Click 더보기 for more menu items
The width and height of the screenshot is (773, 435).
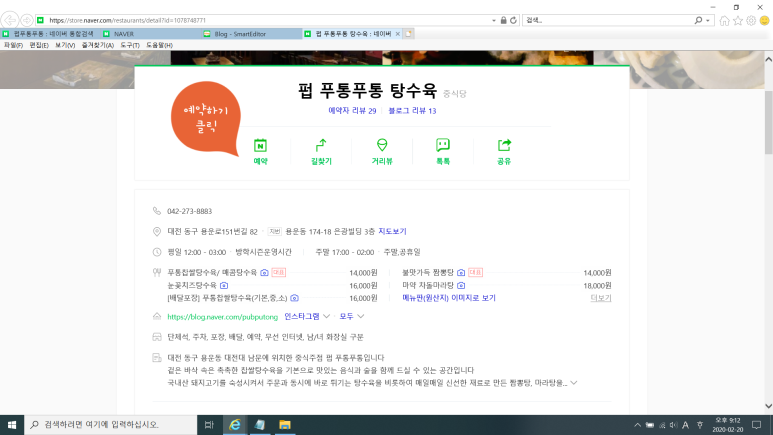(601, 298)
